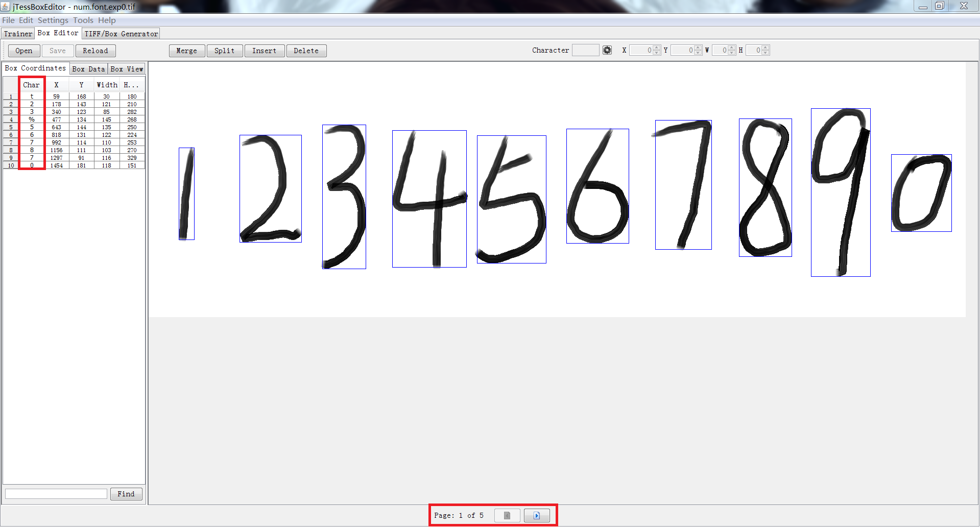Select table row 4 with the % character
This screenshot has width=980, height=527.
(32, 119)
